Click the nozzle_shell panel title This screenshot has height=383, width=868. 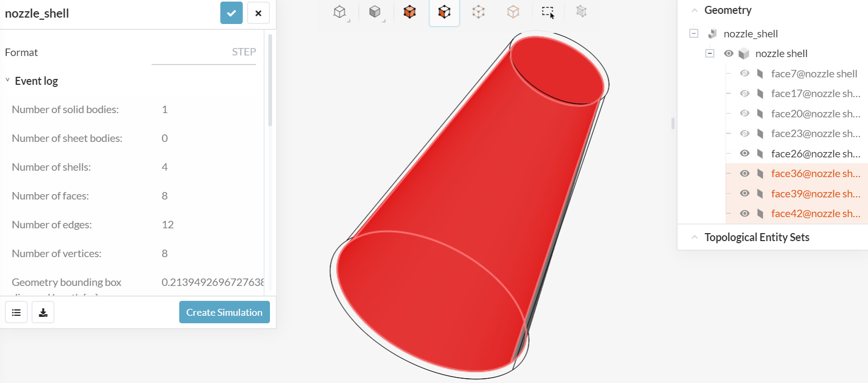pos(37,13)
